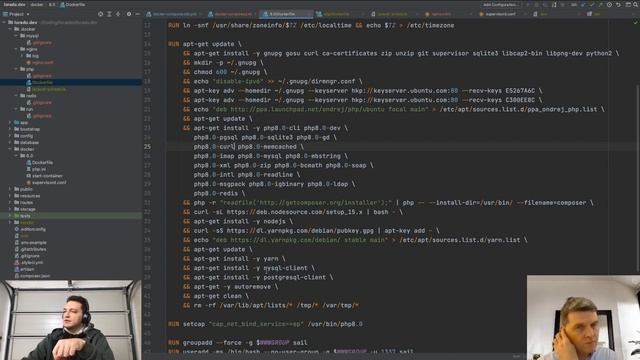The height and width of the screenshot is (360, 640).
Task: Collapse the php folder
Action: pos(16,69)
